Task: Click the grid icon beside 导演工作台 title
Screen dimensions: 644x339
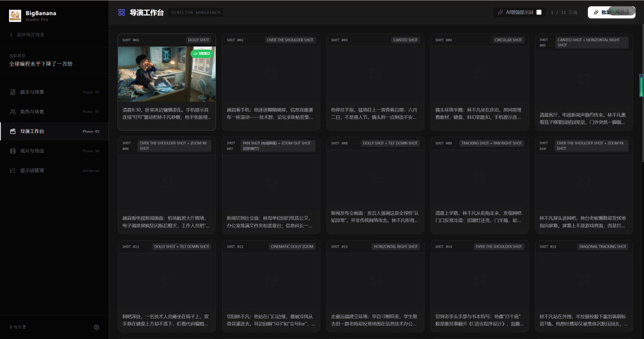Action: tap(122, 12)
